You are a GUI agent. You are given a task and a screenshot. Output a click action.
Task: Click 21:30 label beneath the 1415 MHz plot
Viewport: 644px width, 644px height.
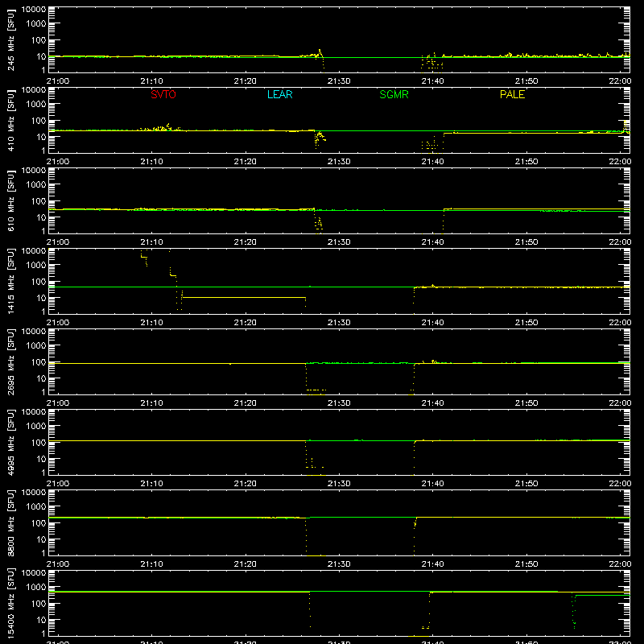339,323
